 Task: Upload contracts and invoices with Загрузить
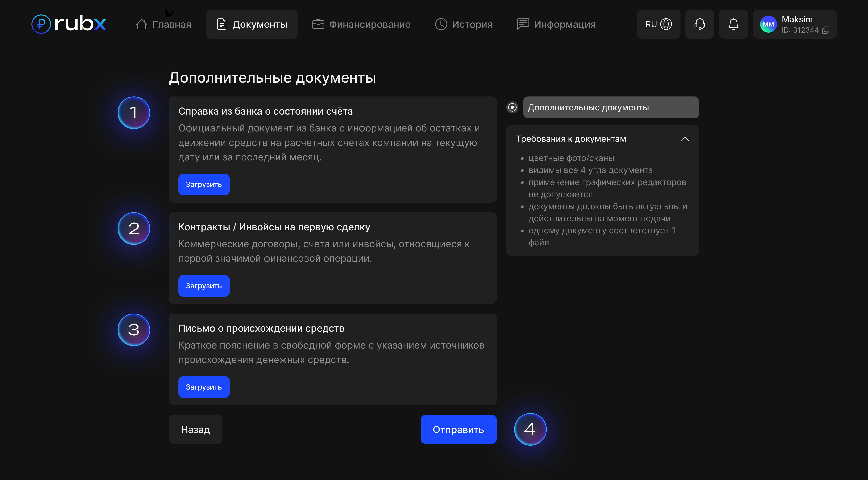coord(204,286)
